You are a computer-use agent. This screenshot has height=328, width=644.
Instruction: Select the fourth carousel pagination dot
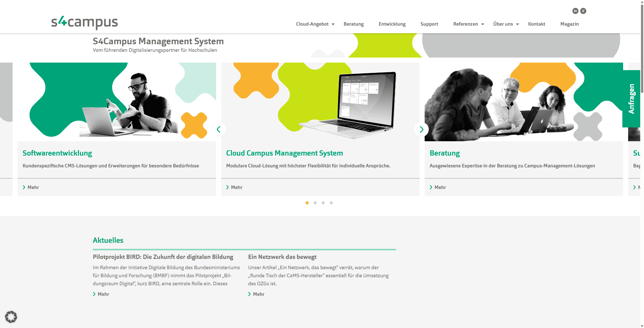[x=331, y=203]
